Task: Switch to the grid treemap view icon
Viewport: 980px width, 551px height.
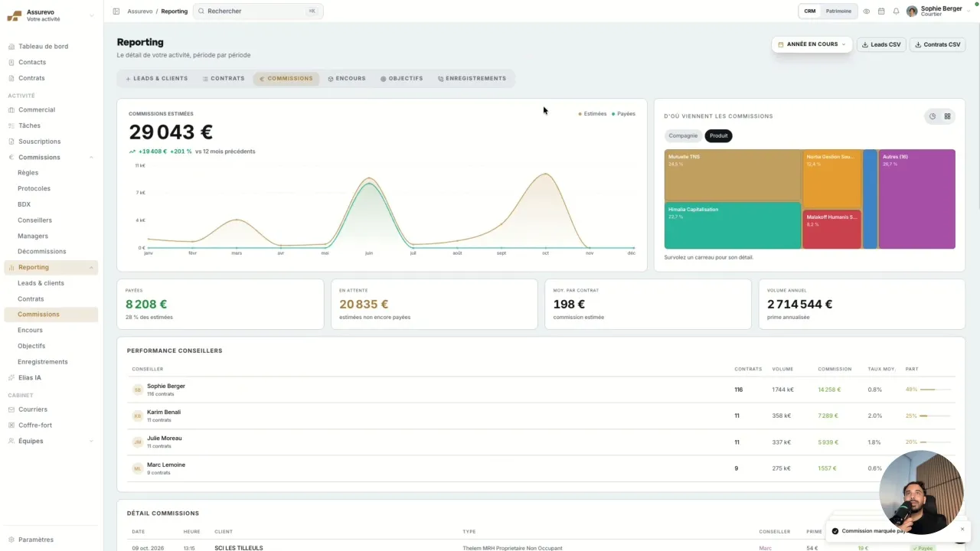Action: coord(947,116)
